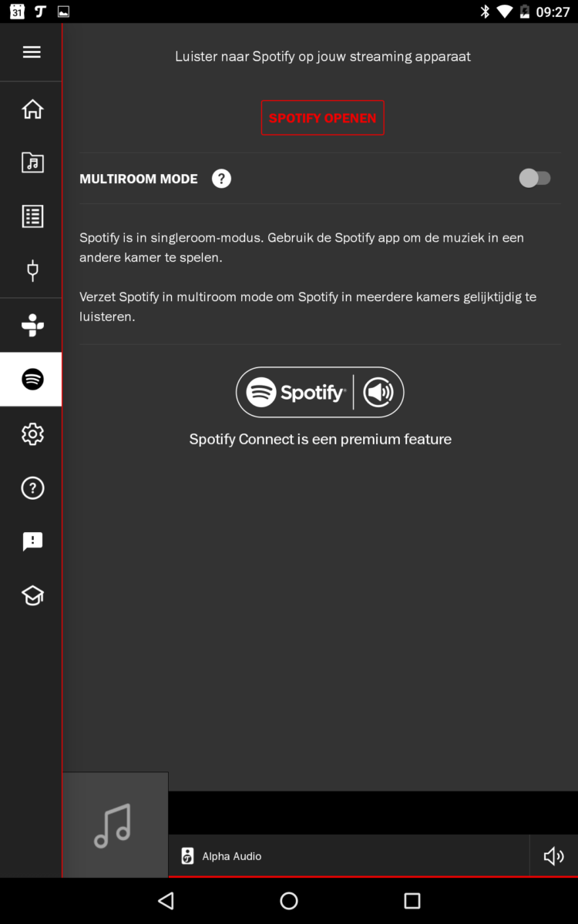Open the playlist queue icon
This screenshot has height=924, width=578.
pos(32,216)
